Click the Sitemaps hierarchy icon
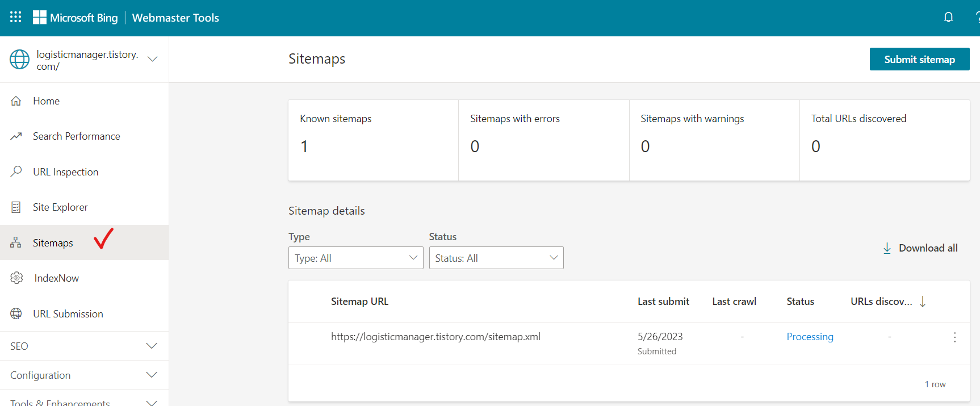Image resolution: width=980 pixels, height=406 pixels. tap(16, 243)
